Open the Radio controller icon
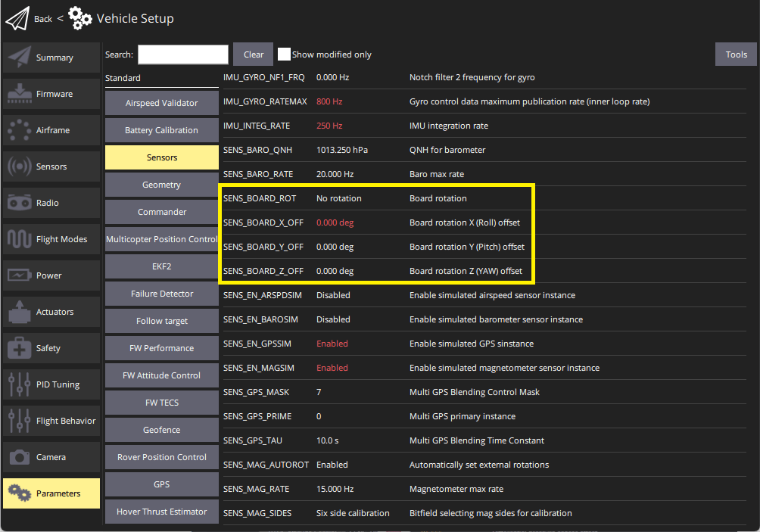 (x=19, y=203)
